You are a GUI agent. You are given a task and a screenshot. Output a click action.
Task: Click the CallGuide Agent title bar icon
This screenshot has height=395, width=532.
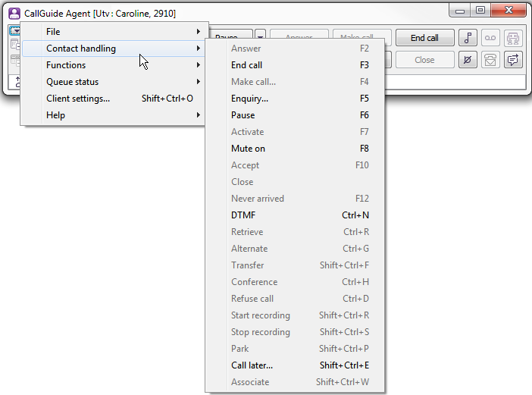[14, 13]
